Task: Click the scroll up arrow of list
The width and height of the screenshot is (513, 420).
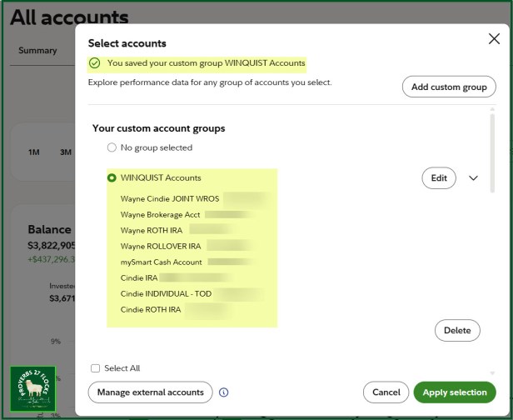Action: click(x=492, y=109)
